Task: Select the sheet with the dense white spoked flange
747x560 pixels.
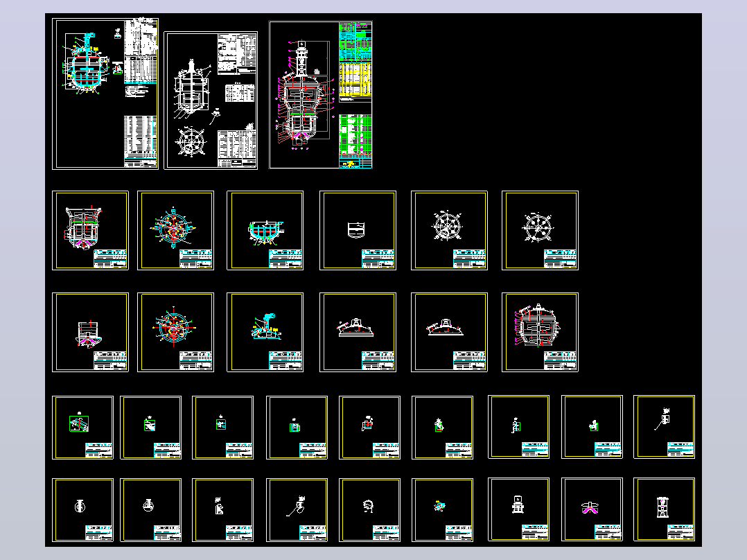Action: tap(449, 230)
